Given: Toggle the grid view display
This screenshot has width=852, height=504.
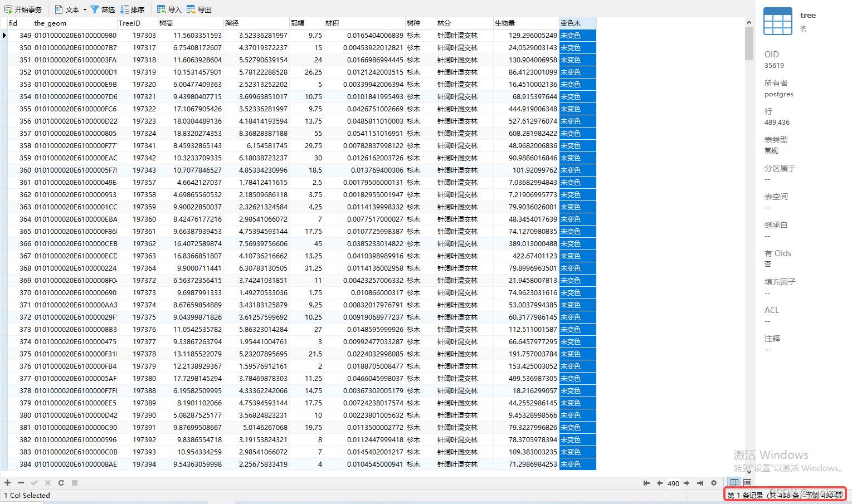Looking at the screenshot, I should point(734,483).
